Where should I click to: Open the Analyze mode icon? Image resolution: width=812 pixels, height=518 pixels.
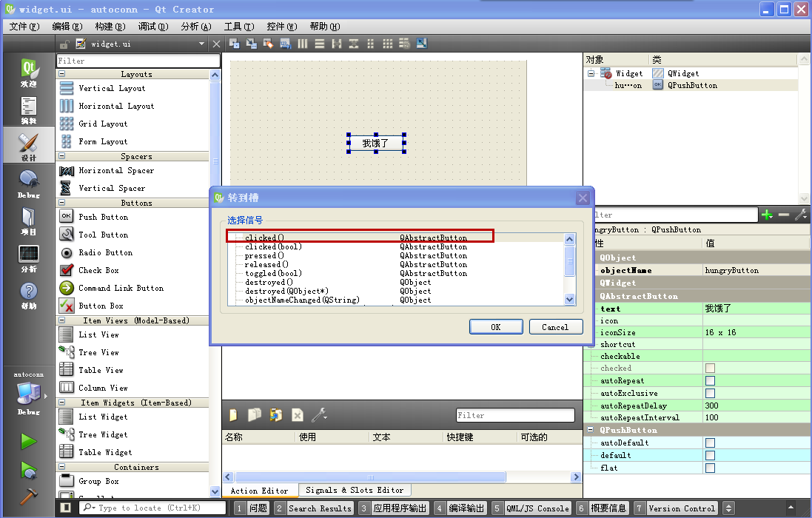click(x=28, y=258)
